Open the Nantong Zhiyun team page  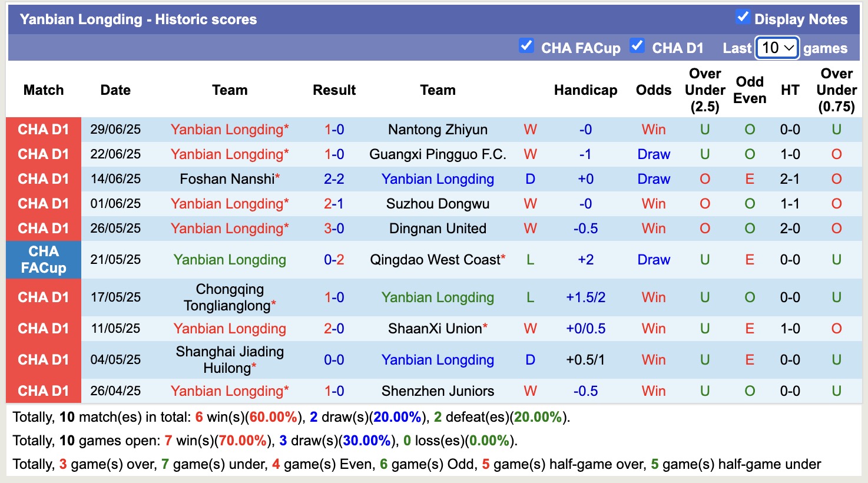[x=438, y=129]
